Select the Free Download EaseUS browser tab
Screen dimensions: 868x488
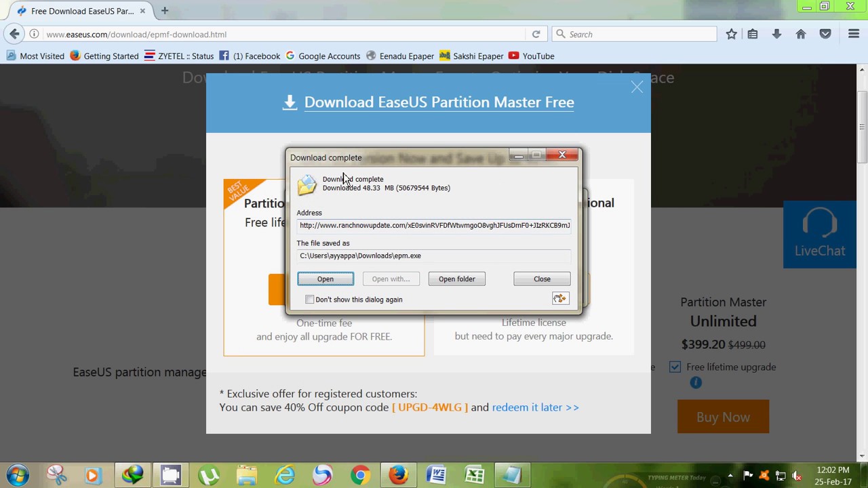81,11
